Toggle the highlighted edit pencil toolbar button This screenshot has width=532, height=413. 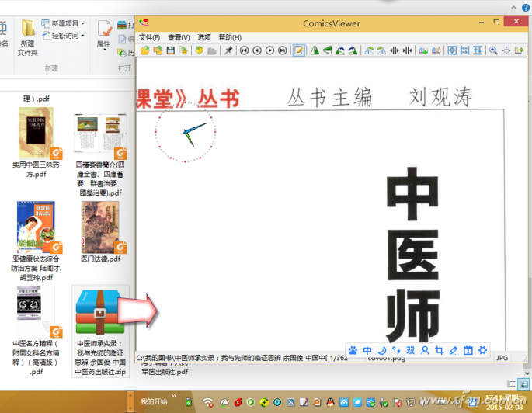point(298,51)
